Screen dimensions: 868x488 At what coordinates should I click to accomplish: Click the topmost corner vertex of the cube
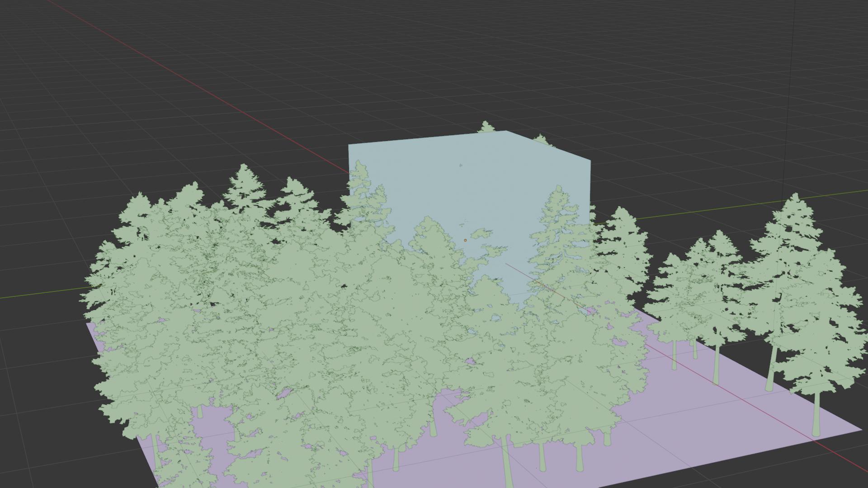point(506,131)
